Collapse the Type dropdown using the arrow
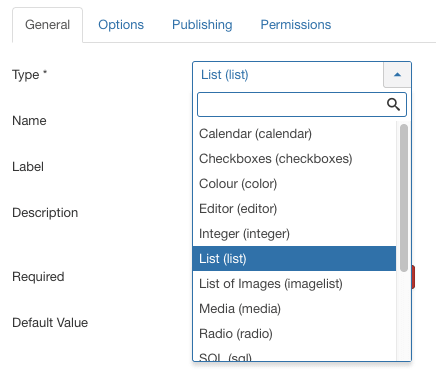This screenshot has height=372, width=436. 397,75
